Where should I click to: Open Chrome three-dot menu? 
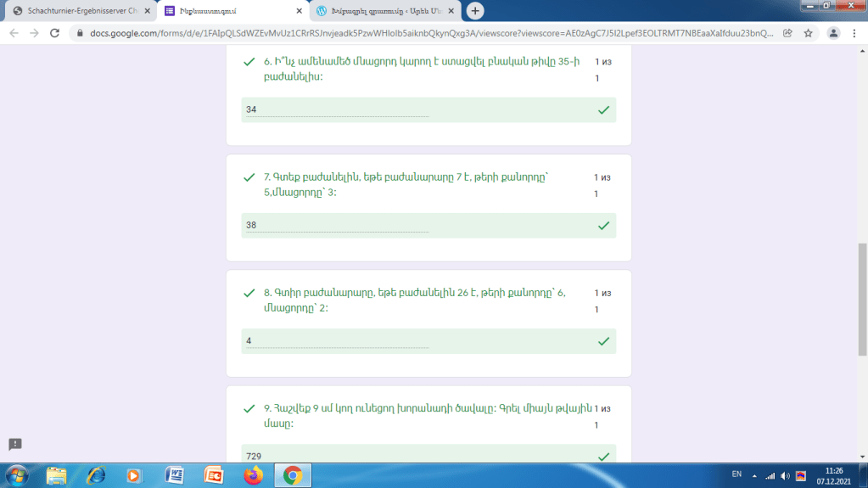click(854, 33)
